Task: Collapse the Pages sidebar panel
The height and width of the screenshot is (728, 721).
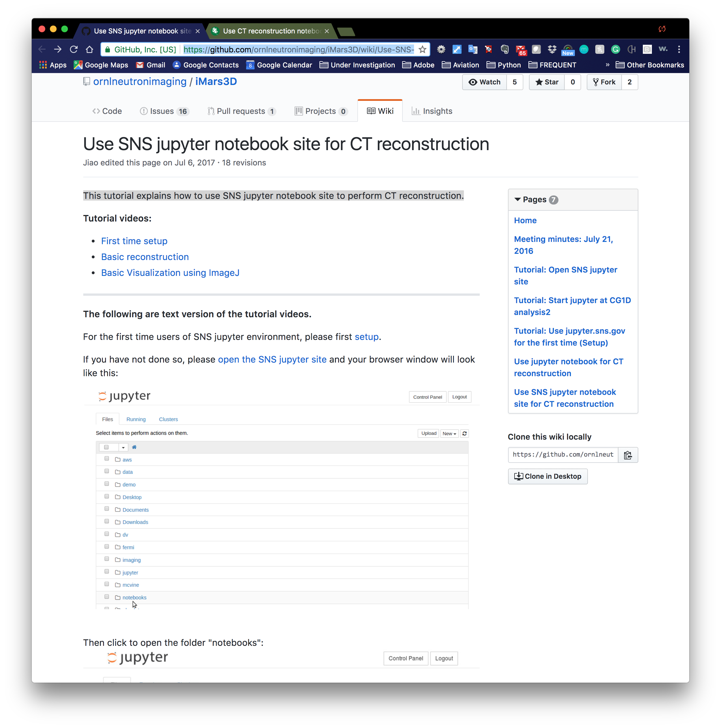Action: click(x=518, y=200)
